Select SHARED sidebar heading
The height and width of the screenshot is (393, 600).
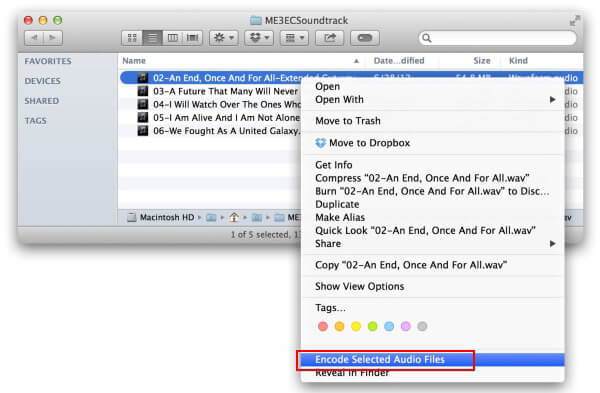click(42, 101)
